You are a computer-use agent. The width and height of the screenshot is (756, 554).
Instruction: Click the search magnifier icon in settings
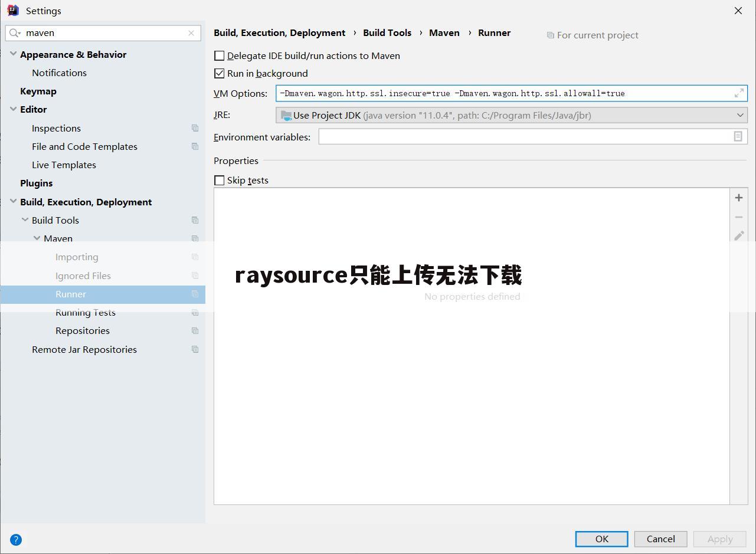(15, 33)
